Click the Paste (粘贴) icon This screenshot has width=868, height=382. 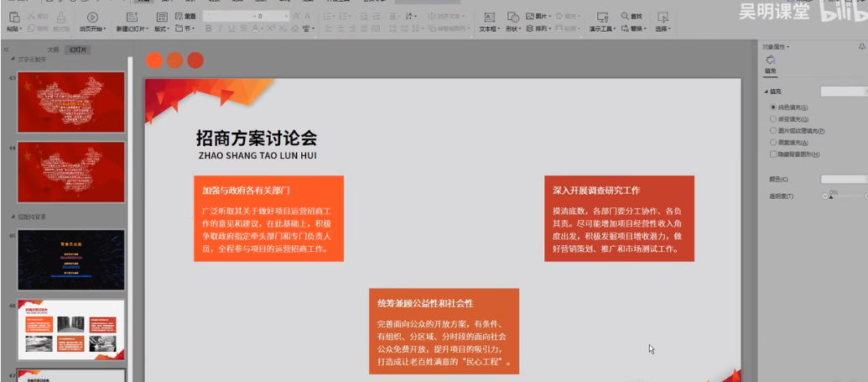[x=14, y=17]
